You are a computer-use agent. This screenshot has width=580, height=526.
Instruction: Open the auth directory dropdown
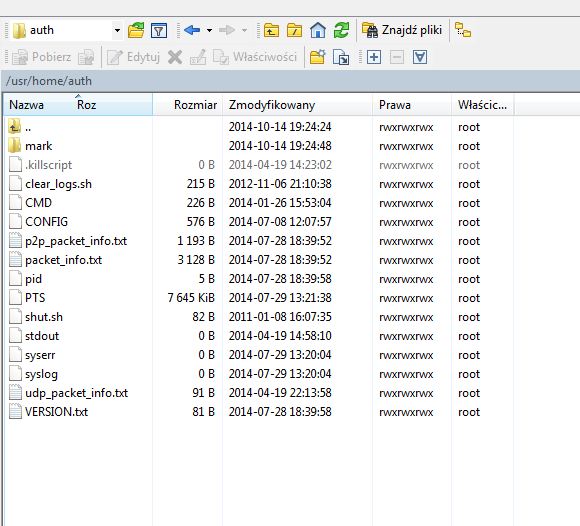[x=117, y=30]
